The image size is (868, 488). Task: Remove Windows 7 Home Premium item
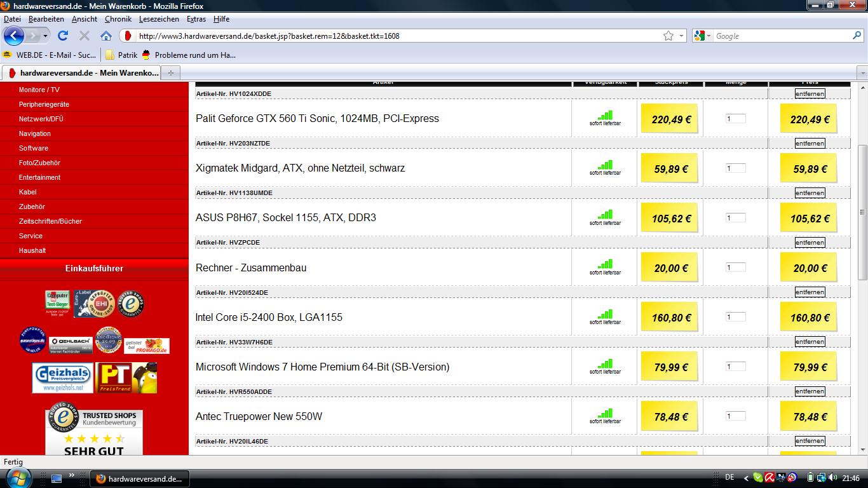[x=810, y=342]
